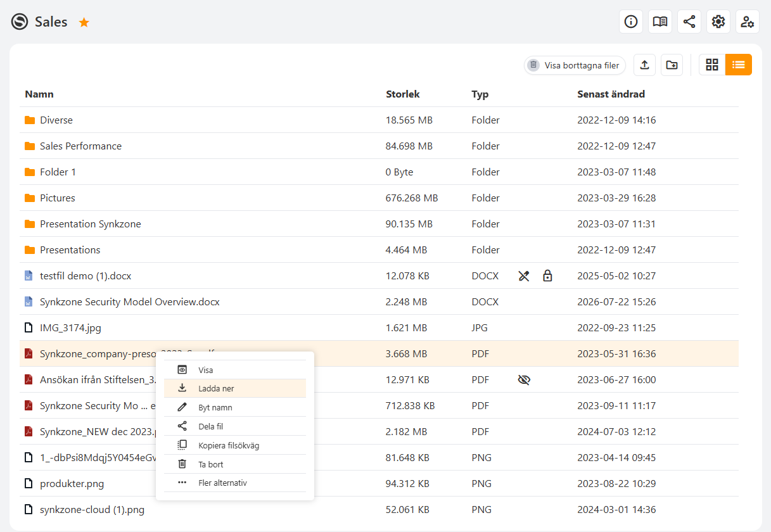Click the file icon beside IMG_3174.jpg
Viewport: 771px width, 532px height.
28,328
